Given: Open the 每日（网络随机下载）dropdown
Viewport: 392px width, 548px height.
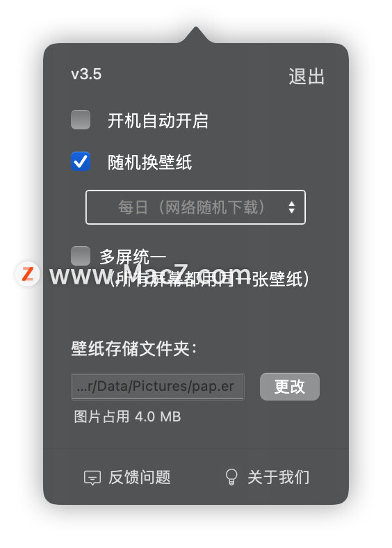Looking at the screenshot, I should 195,207.
